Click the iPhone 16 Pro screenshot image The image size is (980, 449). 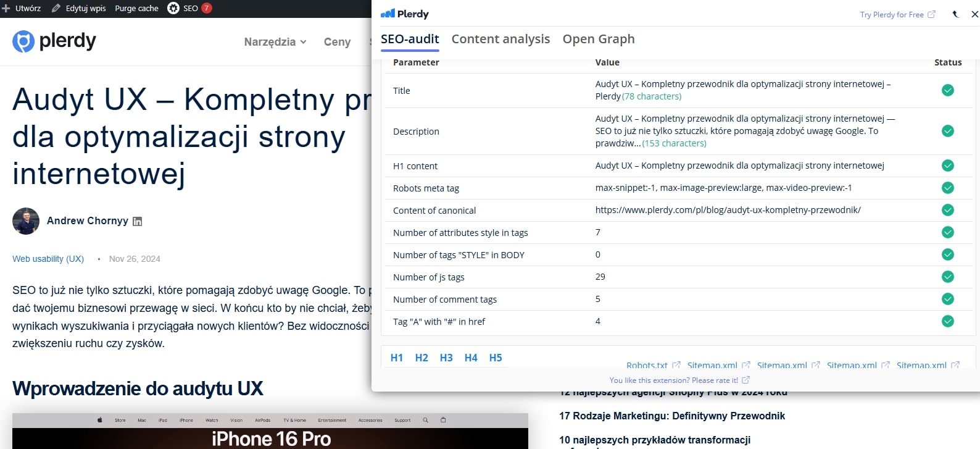click(270, 431)
